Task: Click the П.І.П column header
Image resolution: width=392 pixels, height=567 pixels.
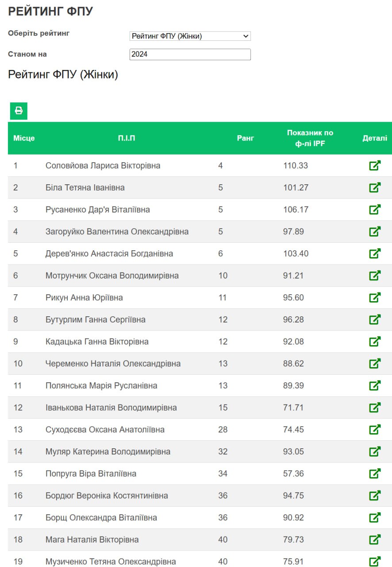Action: tap(127, 138)
